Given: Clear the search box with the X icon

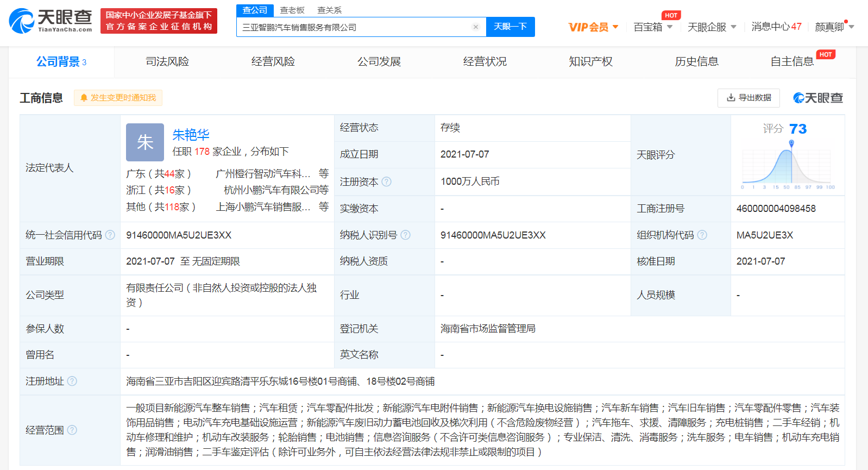Looking at the screenshot, I should (x=476, y=27).
